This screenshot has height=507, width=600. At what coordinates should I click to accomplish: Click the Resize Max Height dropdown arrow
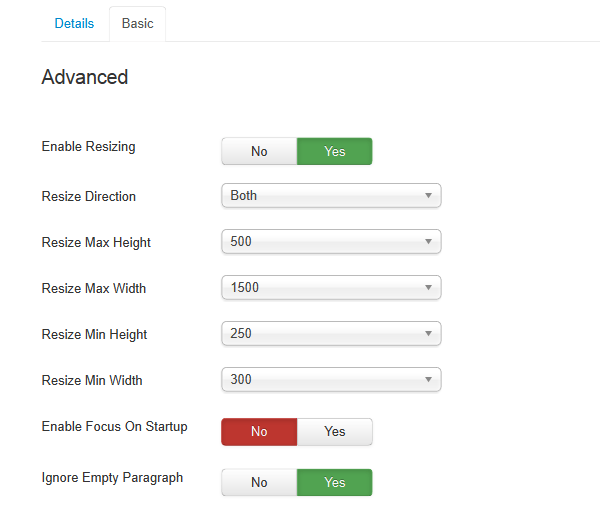428,242
